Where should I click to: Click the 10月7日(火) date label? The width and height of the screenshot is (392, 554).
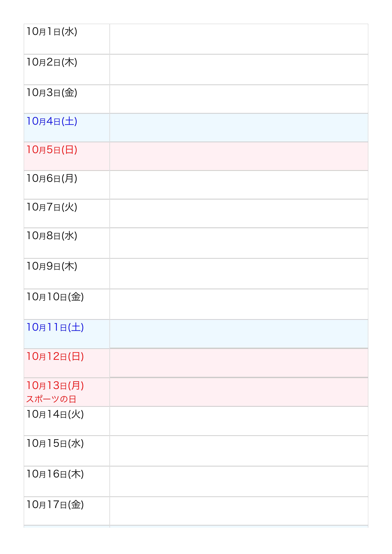pos(52,207)
